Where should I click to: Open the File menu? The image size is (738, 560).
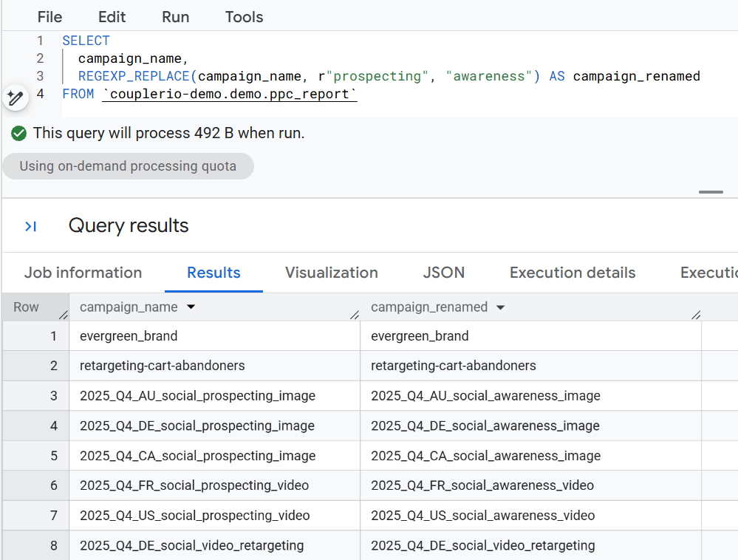pos(50,17)
